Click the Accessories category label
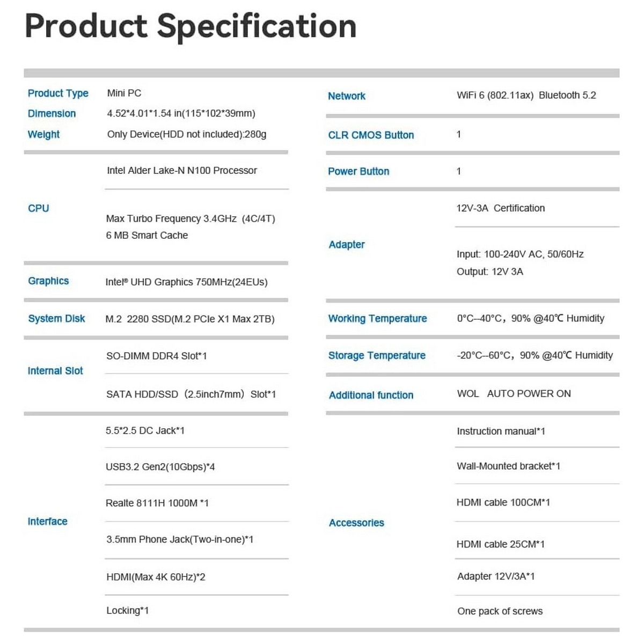Image resolution: width=644 pixels, height=644 pixels. coord(356,523)
